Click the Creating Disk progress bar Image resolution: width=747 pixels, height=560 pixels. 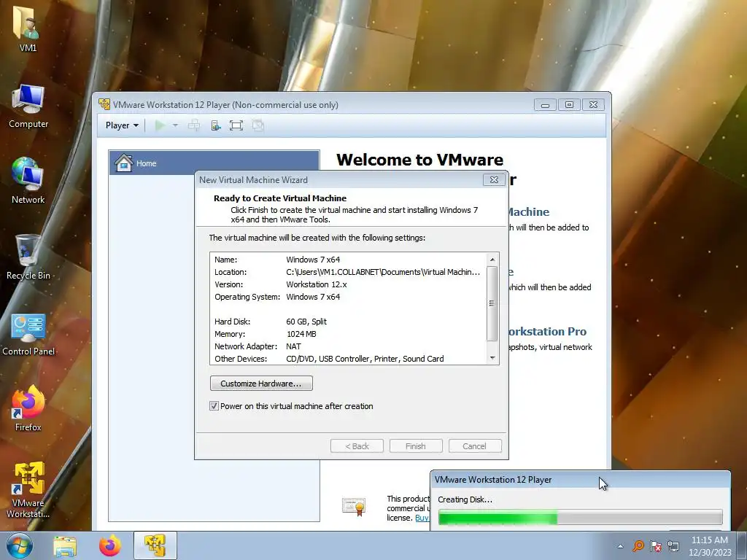(580, 517)
